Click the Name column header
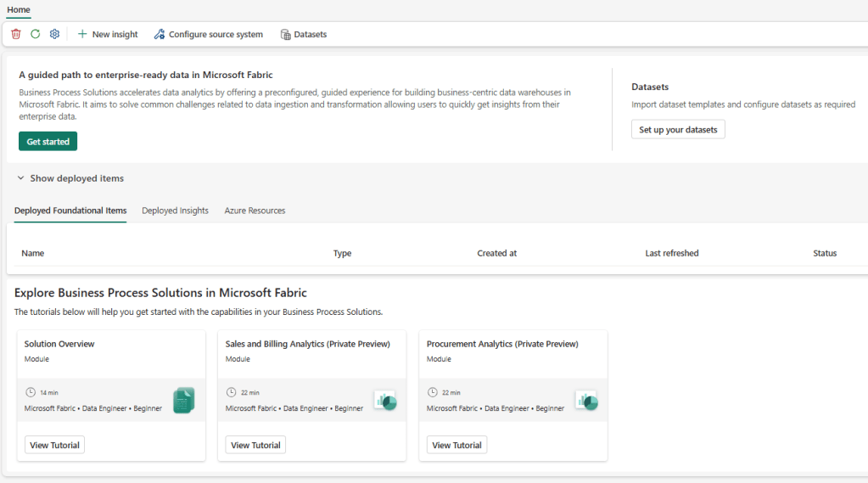 [32, 253]
